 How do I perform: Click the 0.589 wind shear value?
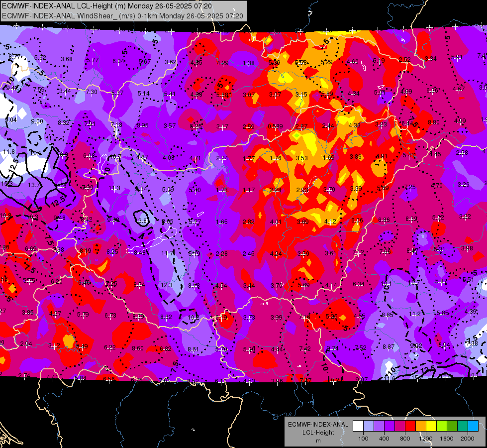click(x=275, y=126)
